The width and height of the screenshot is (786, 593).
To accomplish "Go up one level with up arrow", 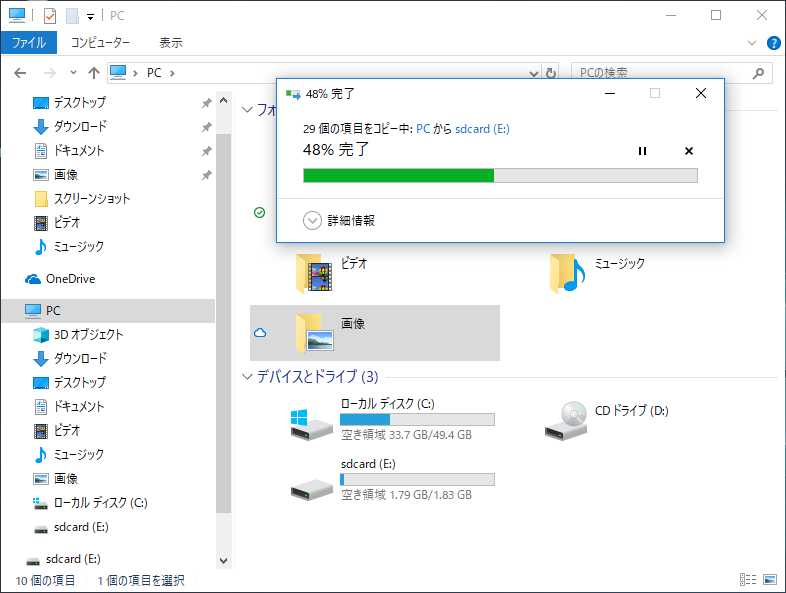I will (94, 73).
